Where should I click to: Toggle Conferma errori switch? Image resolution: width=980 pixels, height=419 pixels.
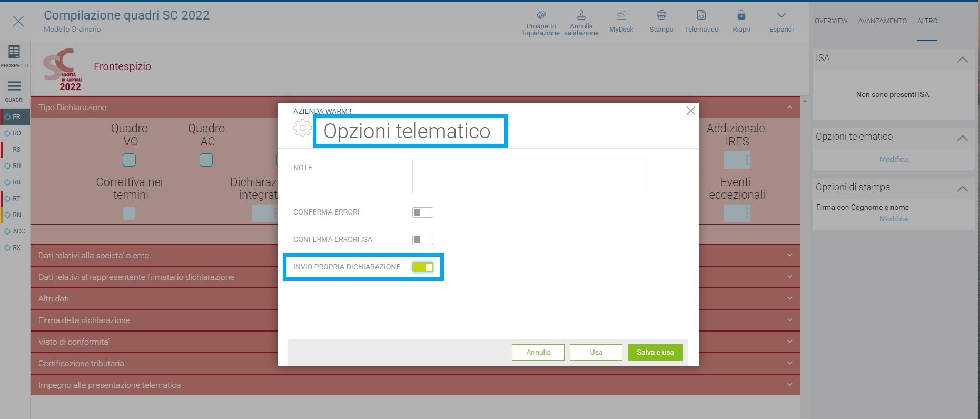422,212
